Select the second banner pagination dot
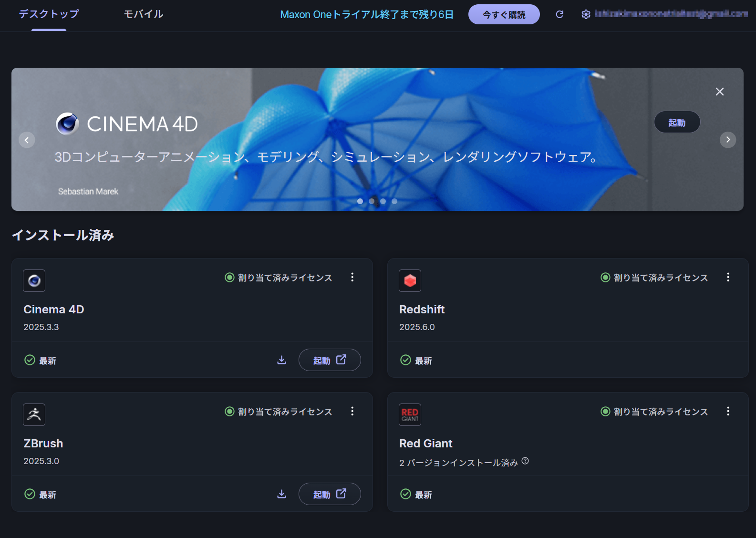 click(372, 201)
